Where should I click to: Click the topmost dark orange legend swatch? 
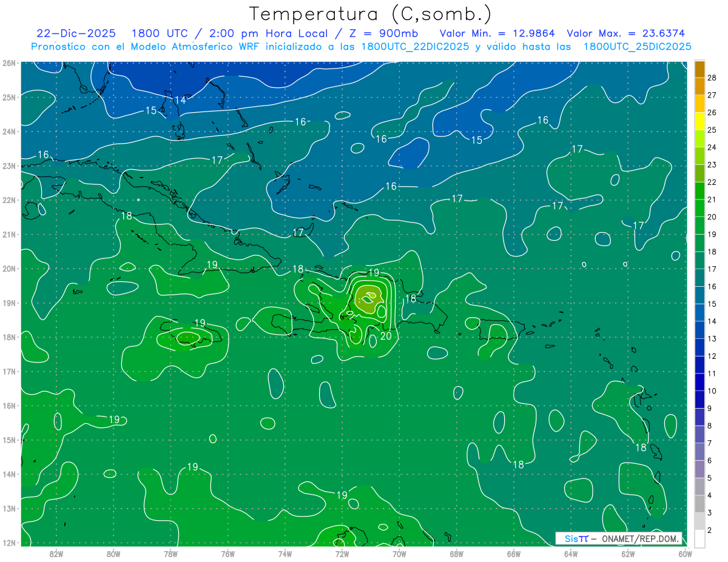tap(699, 69)
